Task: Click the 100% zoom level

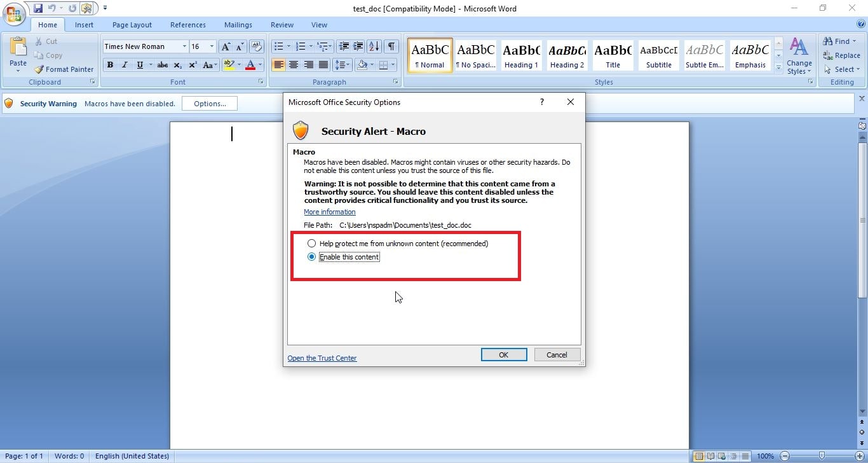Action: point(765,456)
